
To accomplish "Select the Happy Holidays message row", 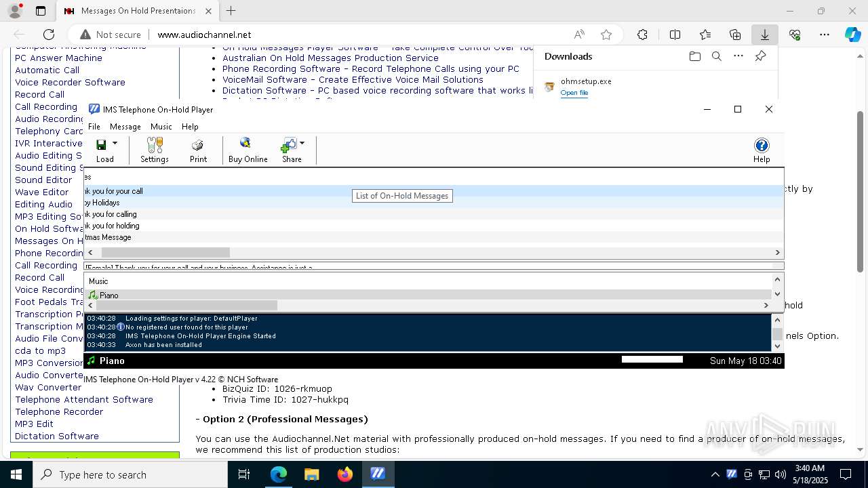I will pyautogui.click(x=434, y=203).
